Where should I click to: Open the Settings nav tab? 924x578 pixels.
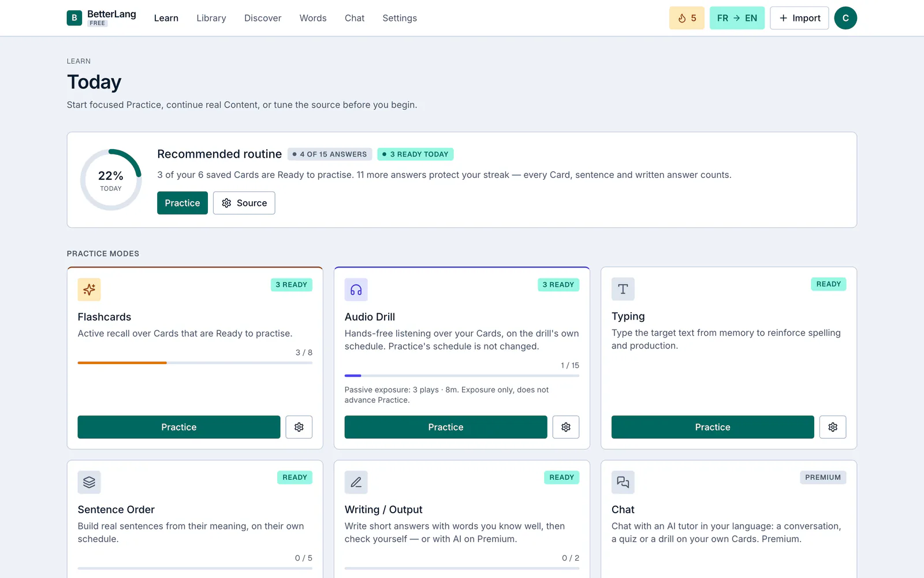coord(400,18)
